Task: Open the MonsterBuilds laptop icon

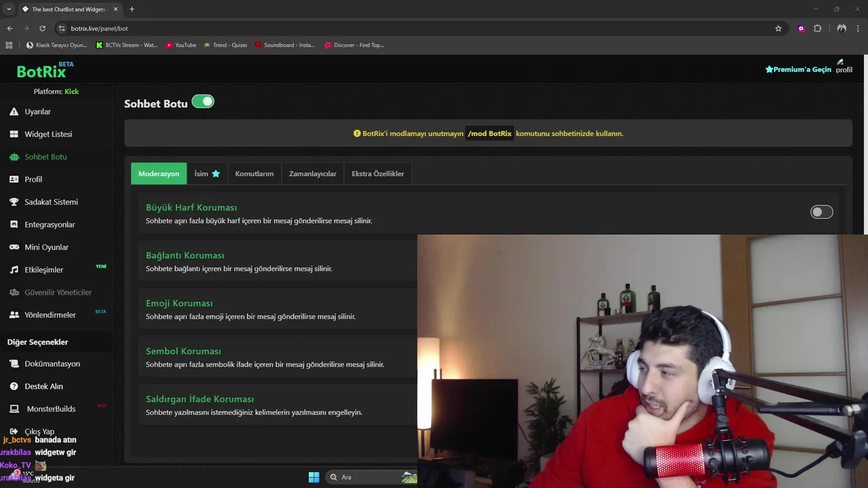Action: click(x=14, y=409)
